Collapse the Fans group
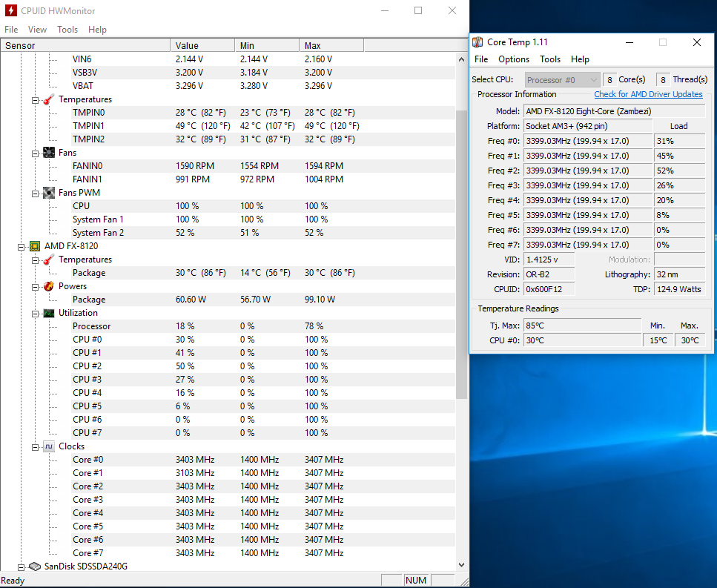Screen dimensions: 717x588 pyautogui.click(x=35, y=153)
